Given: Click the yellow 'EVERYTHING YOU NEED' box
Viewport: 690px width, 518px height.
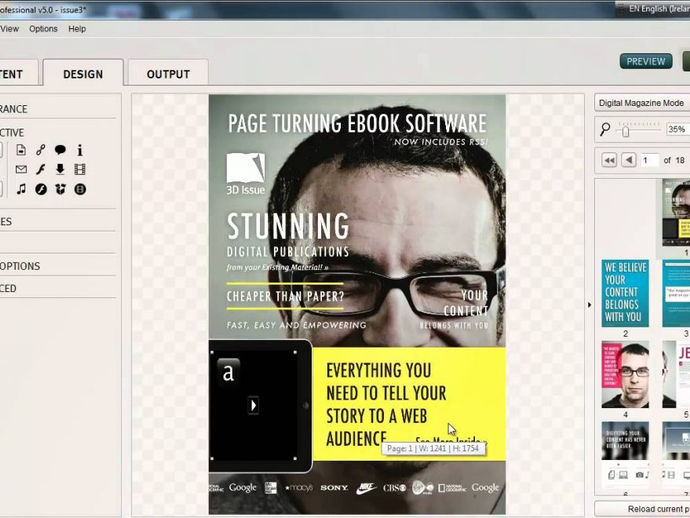Looking at the screenshot, I should [409, 404].
